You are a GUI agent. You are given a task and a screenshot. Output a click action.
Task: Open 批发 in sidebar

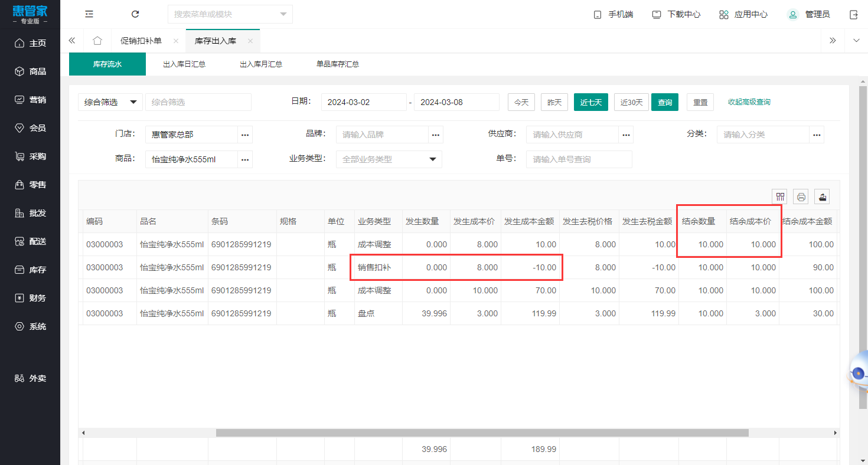30,213
